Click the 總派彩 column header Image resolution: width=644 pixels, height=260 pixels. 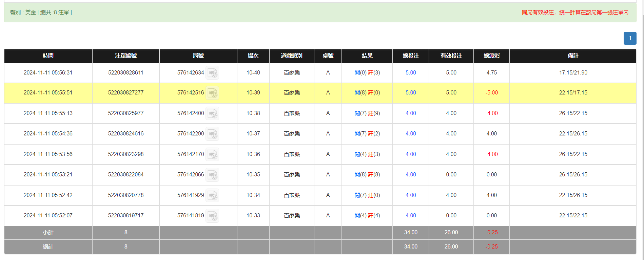[x=491, y=56]
